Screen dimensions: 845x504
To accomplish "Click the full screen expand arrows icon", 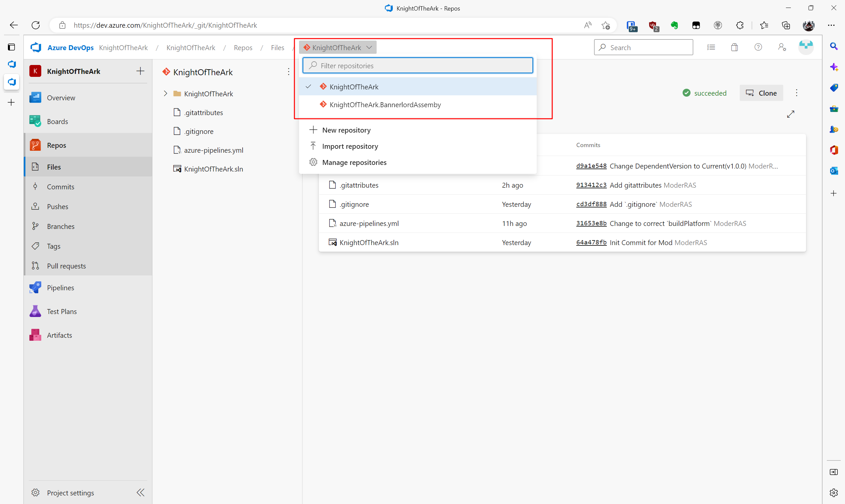I will point(790,114).
